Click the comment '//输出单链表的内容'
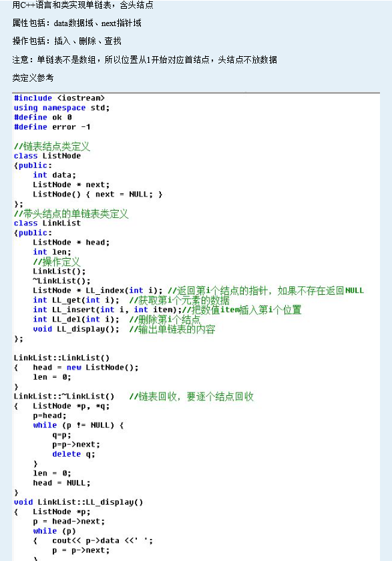 click(x=172, y=329)
